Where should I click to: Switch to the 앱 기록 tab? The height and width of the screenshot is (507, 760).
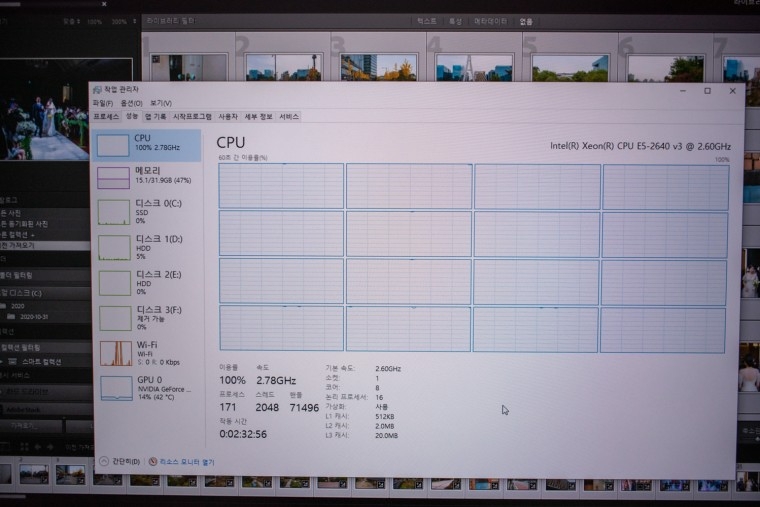[156, 117]
